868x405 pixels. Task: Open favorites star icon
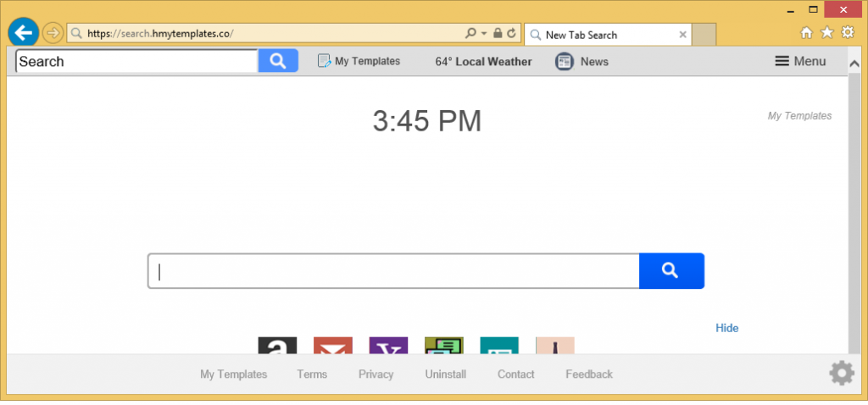click(827, 33)
